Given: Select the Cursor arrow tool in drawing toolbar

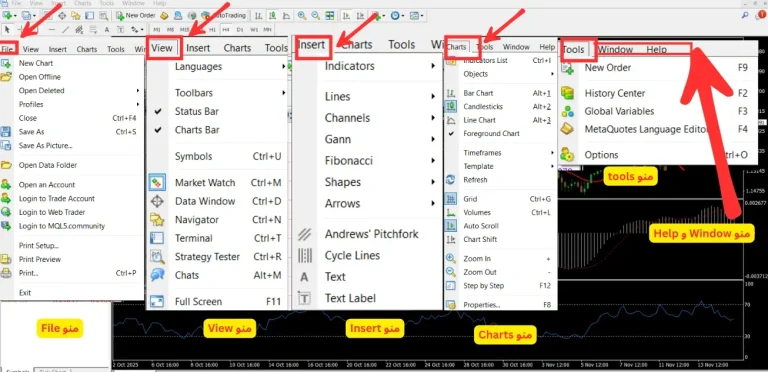Looking at the screenshot, I should [7, 29].
